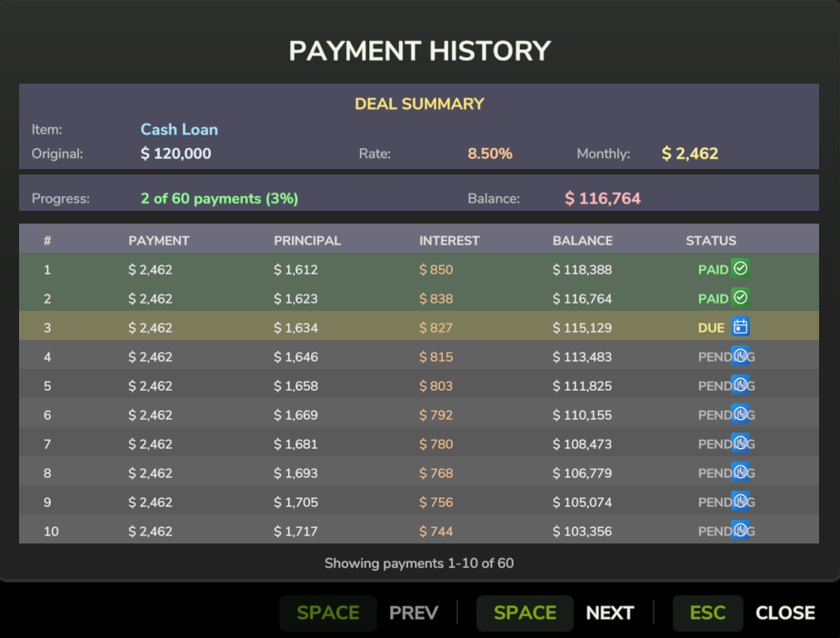The image size is (840, 638).
Task: Click the SPACE key hint beside PREV
Action: click(328, 613)
